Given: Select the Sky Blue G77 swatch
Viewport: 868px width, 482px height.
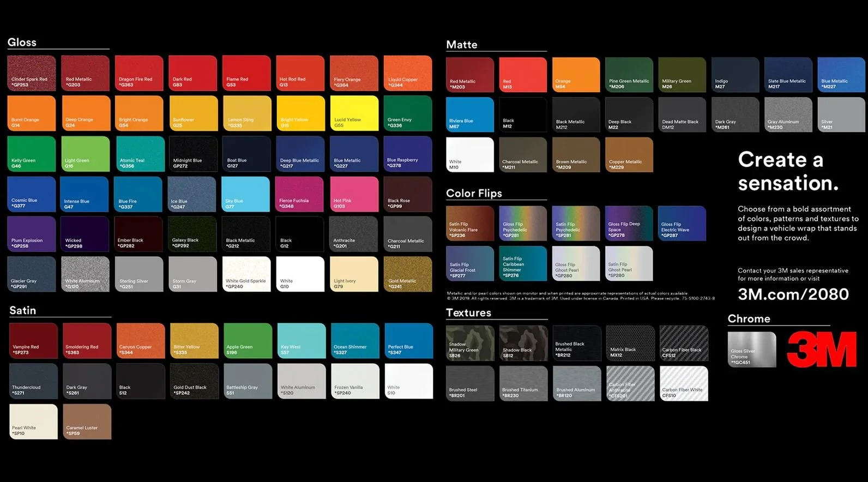Looking at the screenshot, I should pos(246,194).
